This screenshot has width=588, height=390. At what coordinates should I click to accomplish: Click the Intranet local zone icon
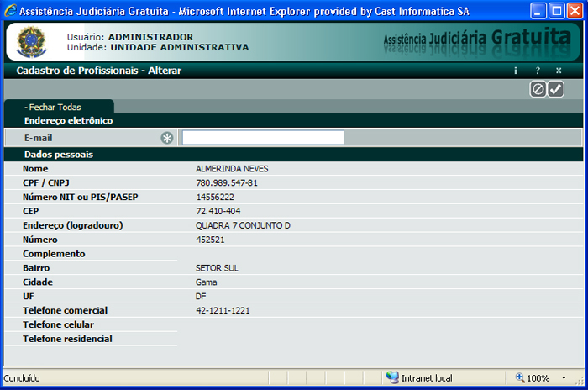point(392,377)
